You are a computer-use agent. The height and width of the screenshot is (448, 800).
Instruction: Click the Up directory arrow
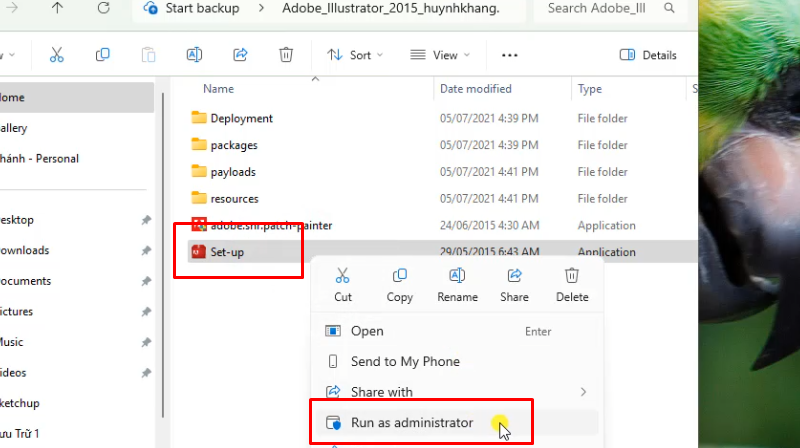[x=57, y=8]
